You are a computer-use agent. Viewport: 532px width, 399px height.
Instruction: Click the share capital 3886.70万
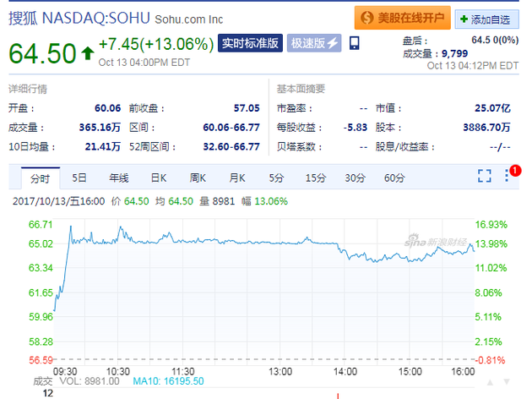tap(486, 128)
